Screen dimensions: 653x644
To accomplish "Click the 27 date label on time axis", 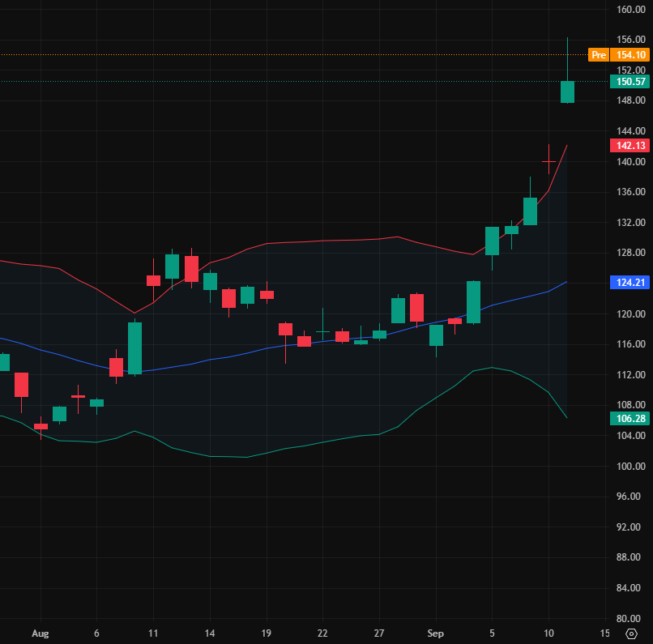I will [379, 633].
